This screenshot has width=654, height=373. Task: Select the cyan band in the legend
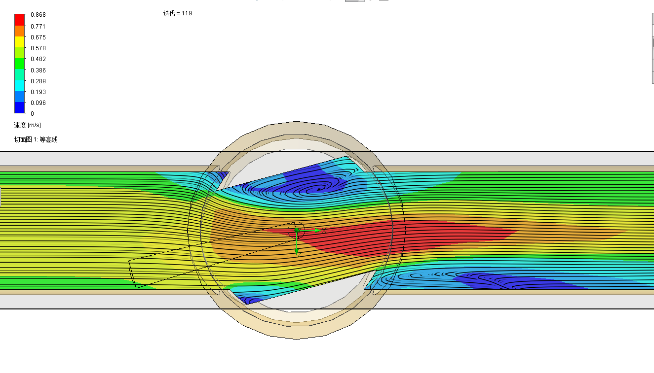tap(19, 86)
